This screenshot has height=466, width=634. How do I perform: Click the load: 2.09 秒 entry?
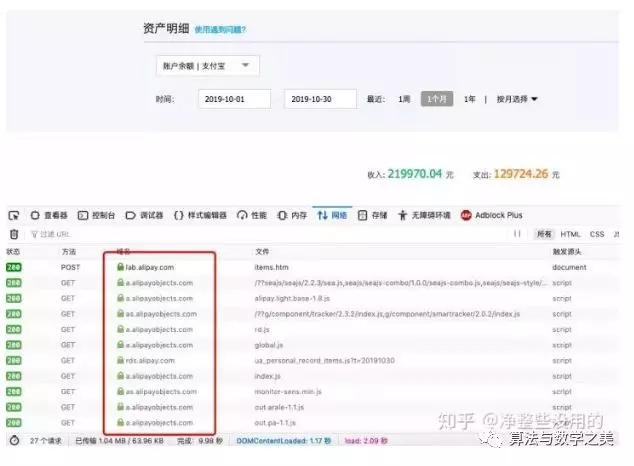366,441
